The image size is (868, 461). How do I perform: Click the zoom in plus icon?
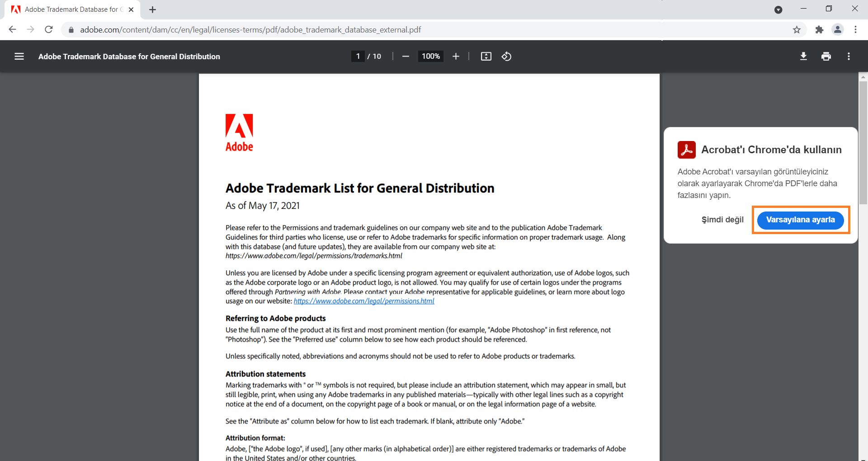[456, 56]
